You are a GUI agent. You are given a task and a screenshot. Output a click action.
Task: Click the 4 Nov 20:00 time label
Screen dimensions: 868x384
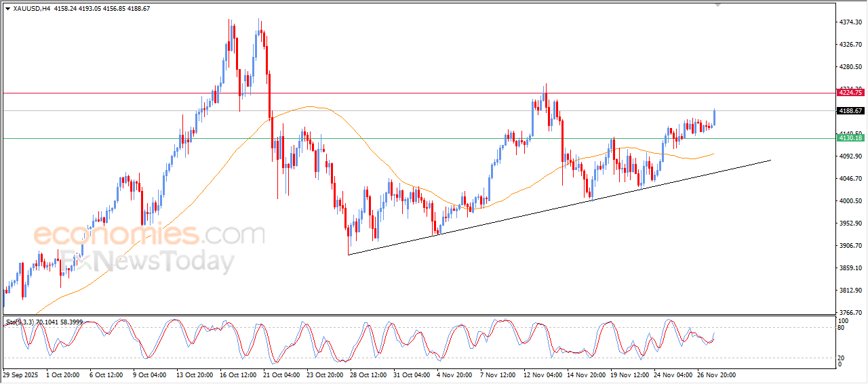454,375
